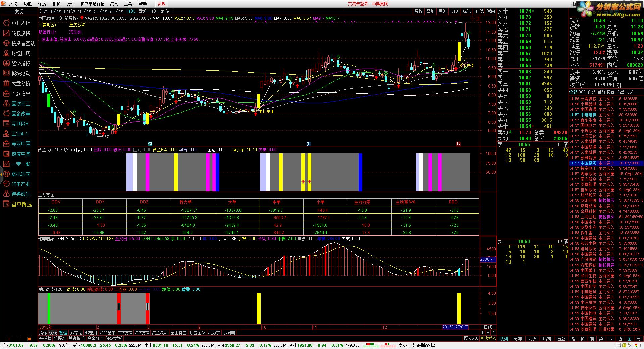Open 扩展市场行情 menu
Screen dimensions: 644x349
pyautogui.click(x=92, y=4)
